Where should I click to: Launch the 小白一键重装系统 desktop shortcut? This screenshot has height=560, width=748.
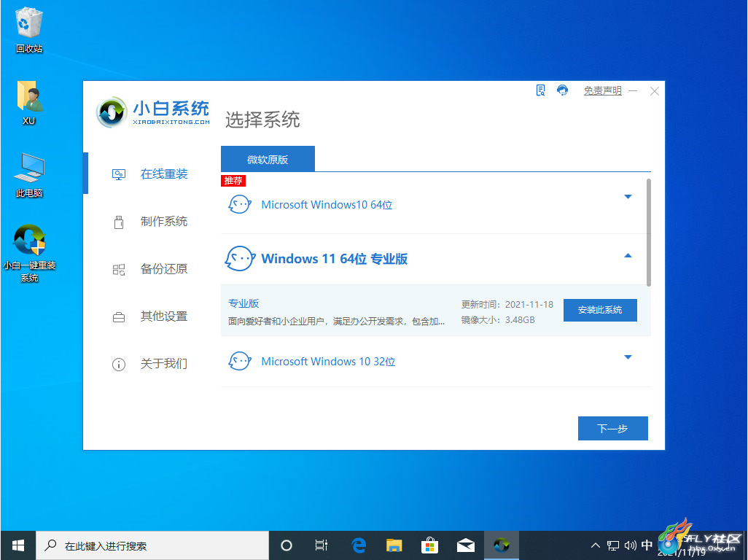pos(29,253)
